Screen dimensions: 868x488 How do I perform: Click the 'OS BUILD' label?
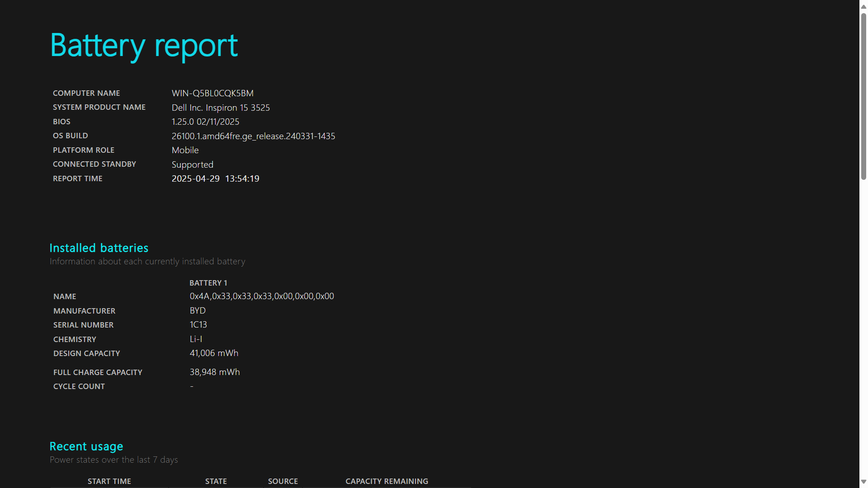point(70,136)
